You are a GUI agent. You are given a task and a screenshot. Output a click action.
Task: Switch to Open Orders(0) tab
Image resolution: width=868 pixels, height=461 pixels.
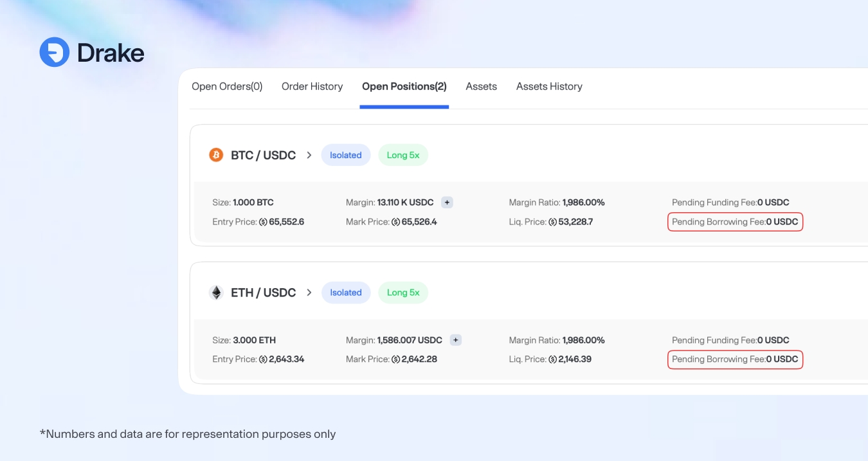(227, 86)
